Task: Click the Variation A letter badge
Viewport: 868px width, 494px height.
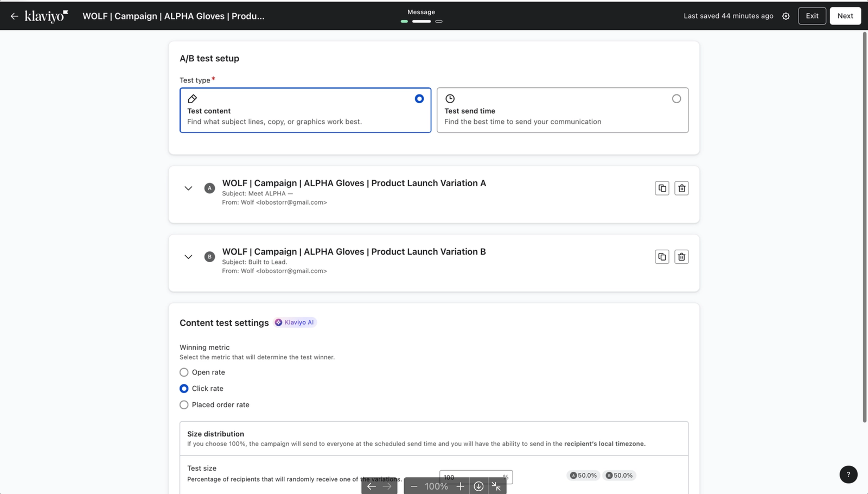Action: click(209, 188)
